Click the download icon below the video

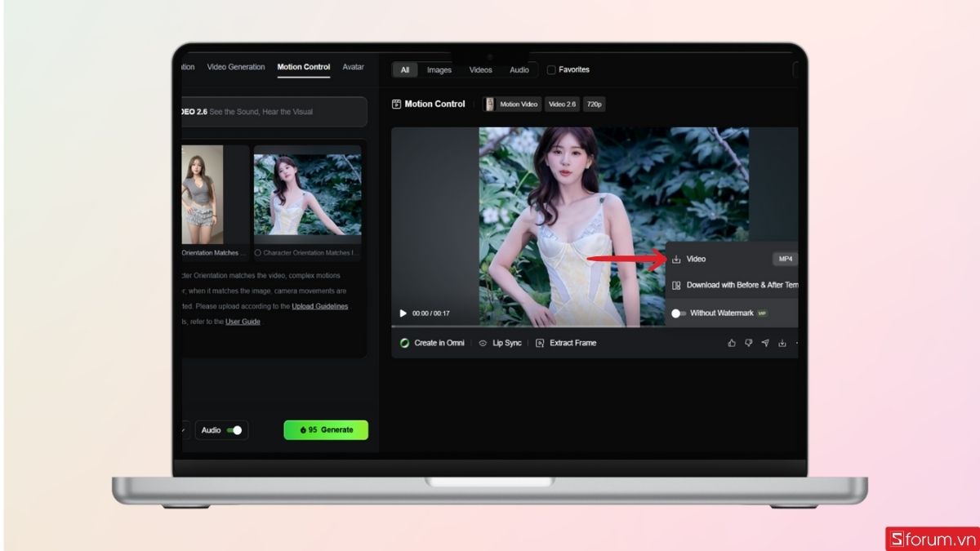[780, 343]
